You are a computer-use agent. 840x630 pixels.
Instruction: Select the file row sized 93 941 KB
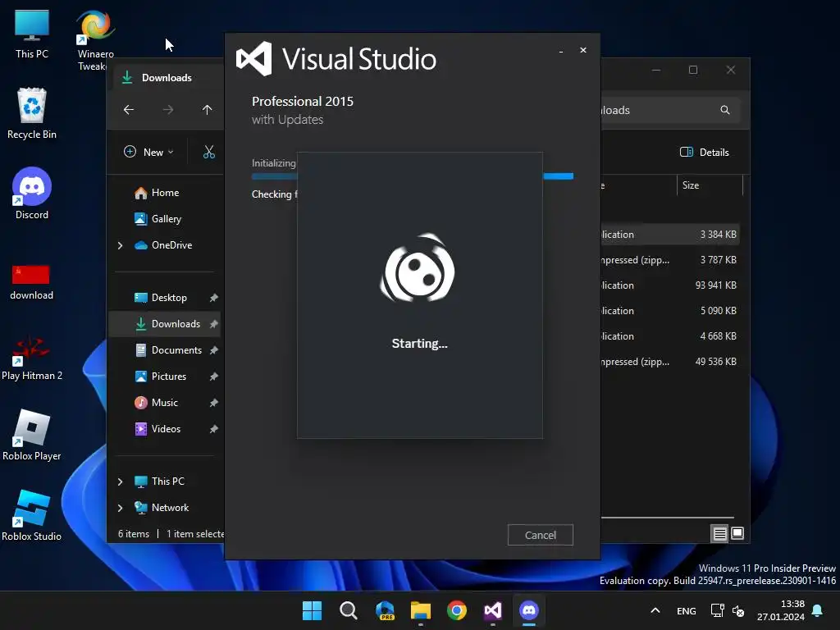coord(669,285)
